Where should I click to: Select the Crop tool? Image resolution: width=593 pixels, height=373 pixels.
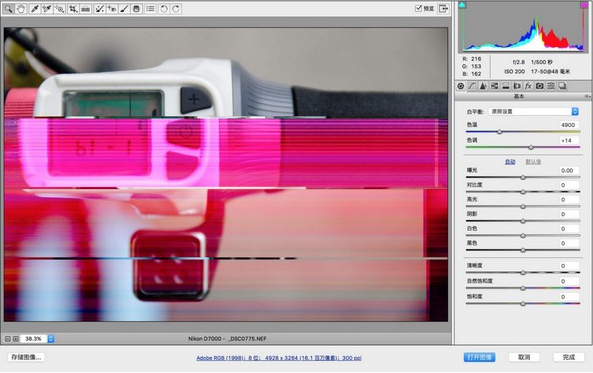coord(73,9)
